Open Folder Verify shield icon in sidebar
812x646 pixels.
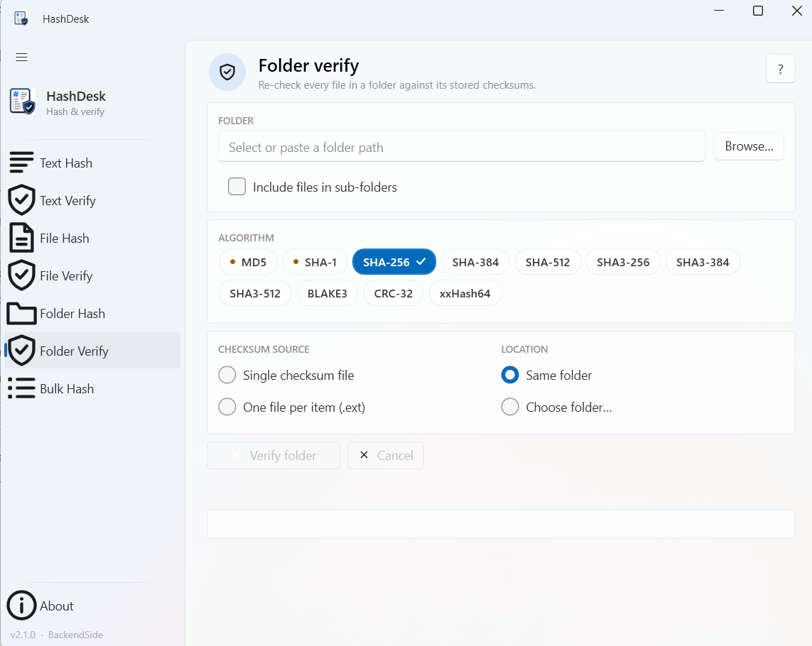(21, 351)
